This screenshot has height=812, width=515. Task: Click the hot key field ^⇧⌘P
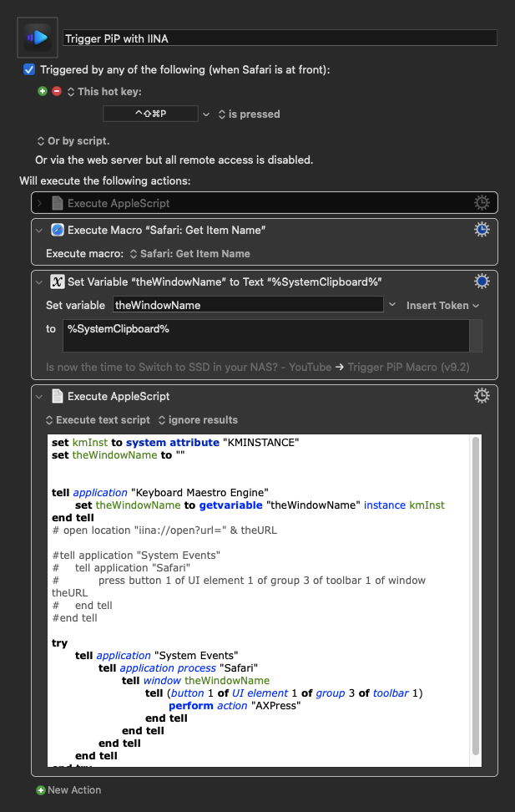pyautogui.click(x=150, y=114)
